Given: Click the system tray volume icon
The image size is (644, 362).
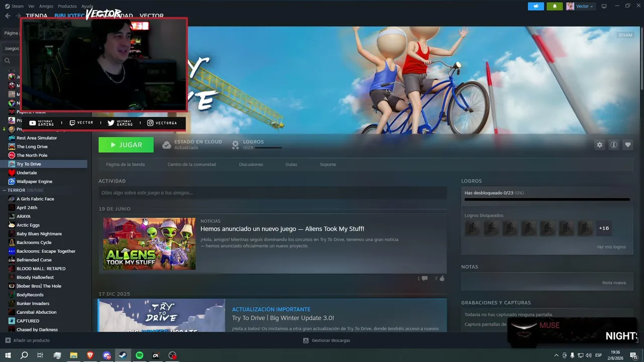Looking at the screenshot, I should coord(589,355).
